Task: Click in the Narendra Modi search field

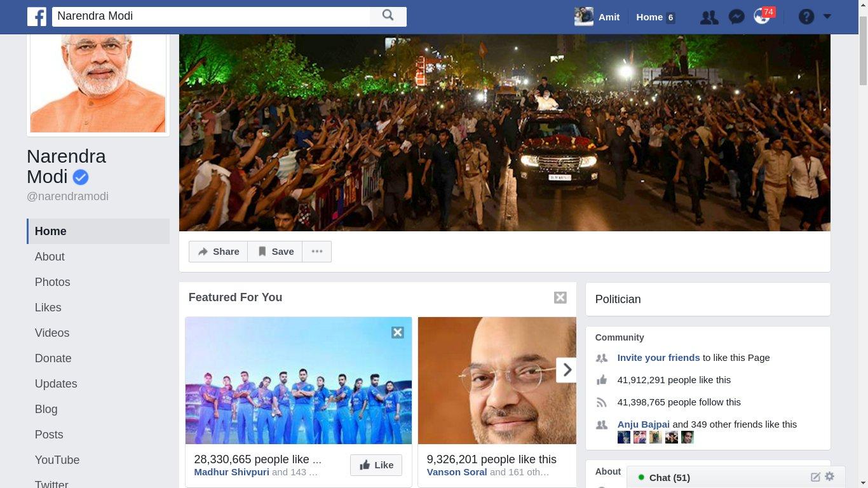Action: click(212, 17)
